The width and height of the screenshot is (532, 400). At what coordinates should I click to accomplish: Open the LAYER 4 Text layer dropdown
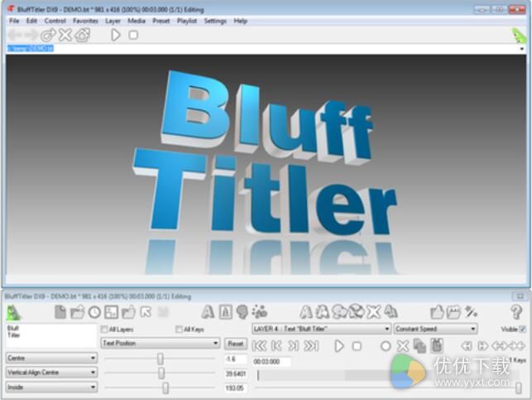pyautogui.click(x=321, y=329)
